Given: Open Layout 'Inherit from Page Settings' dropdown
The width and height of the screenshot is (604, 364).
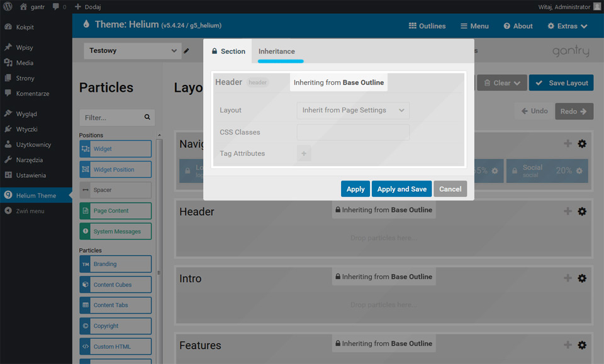Looking at the screenshot, I should click(353, 111).
